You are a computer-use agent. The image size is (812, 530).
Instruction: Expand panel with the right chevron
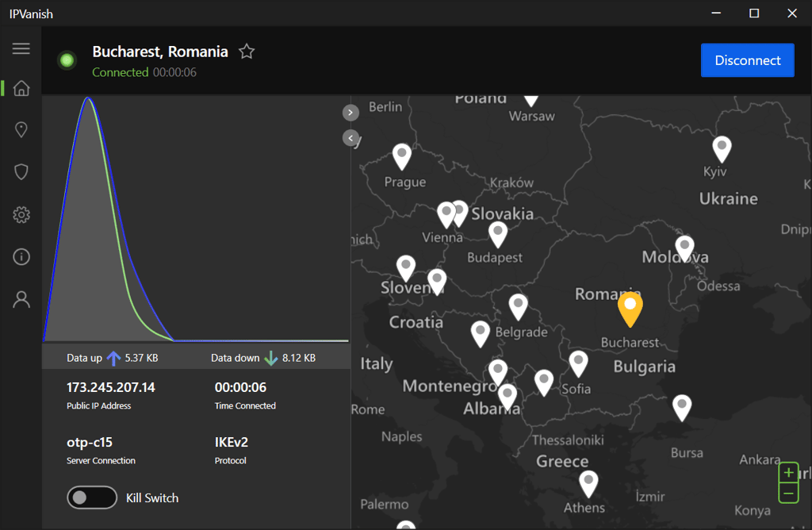point(350,113)
